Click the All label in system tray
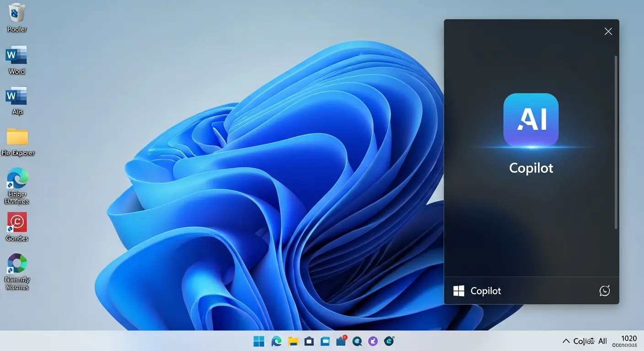This screenshot has width=644, height=351. pyautogui.click(x=603, y=341)
